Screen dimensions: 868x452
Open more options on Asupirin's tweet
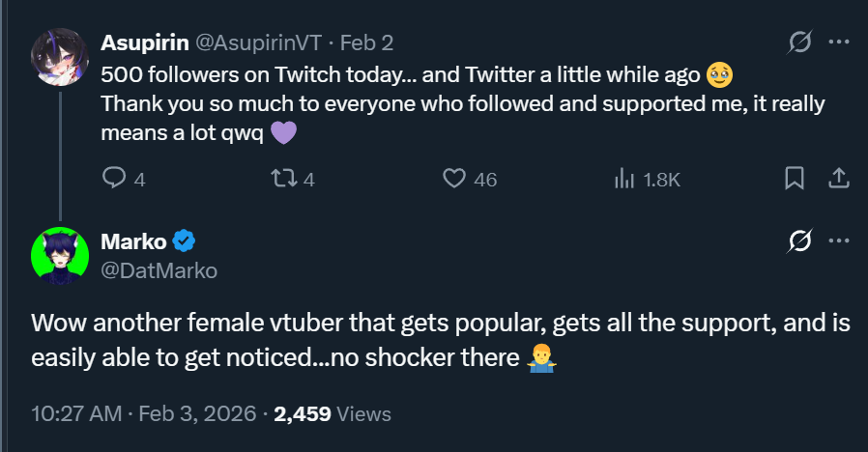[x=839, y=42]
